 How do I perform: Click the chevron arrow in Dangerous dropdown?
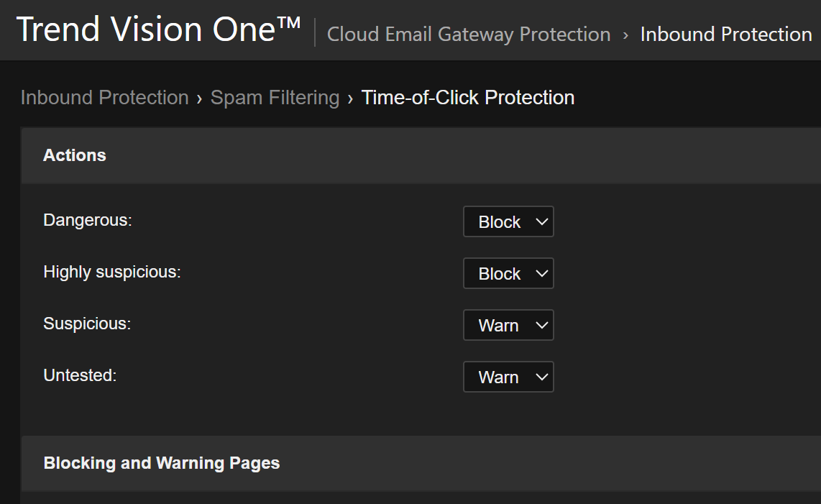[542, 222]
